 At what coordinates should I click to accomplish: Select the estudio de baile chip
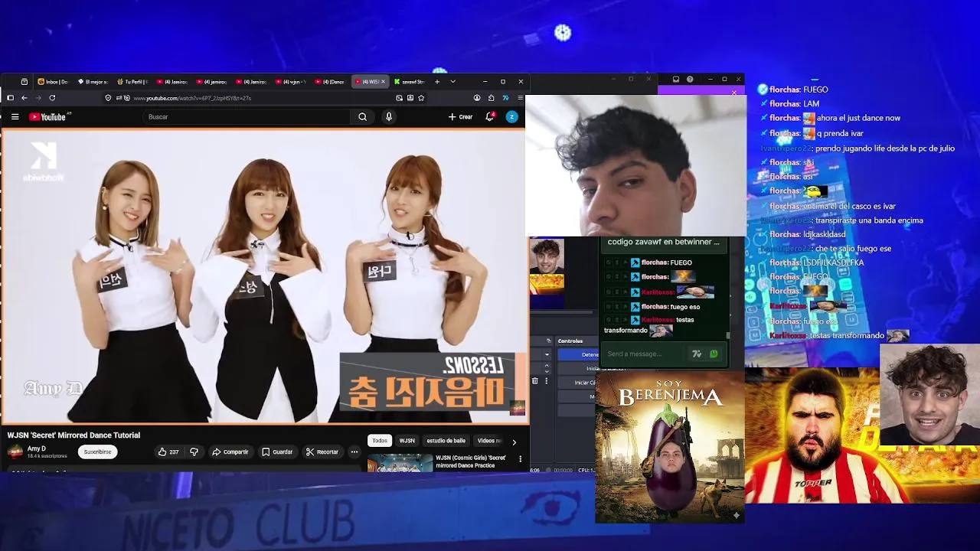point(446,441)
